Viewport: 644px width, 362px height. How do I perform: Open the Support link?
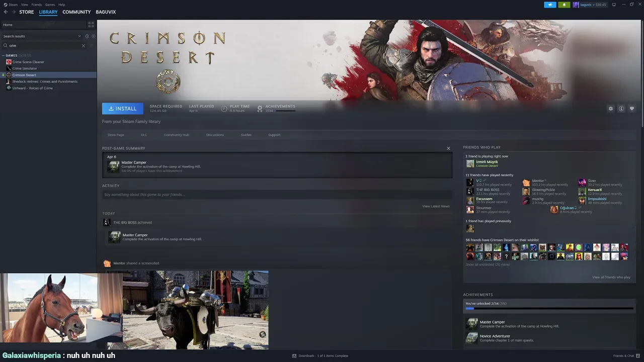pyautogui.click(x=274, y=135)
